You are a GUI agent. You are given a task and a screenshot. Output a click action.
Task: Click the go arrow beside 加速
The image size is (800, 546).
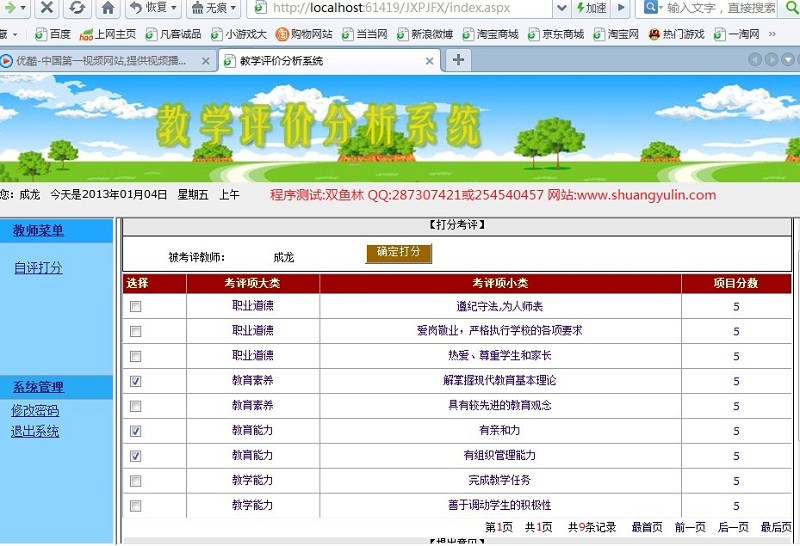[x=621, y=8]
